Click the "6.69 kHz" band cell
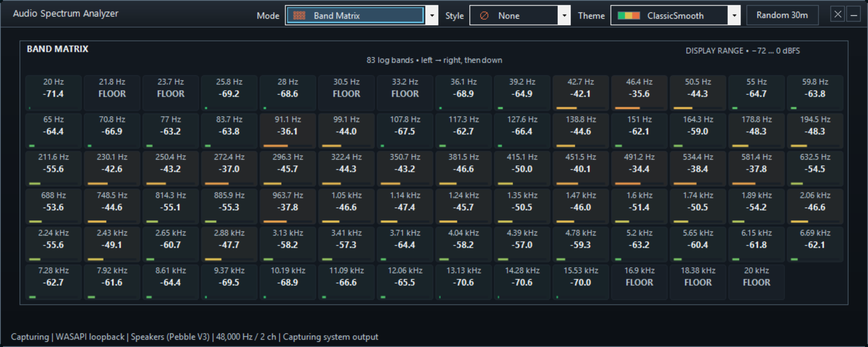Viewport: 868px width, 347px height. [x=815, y=244]
